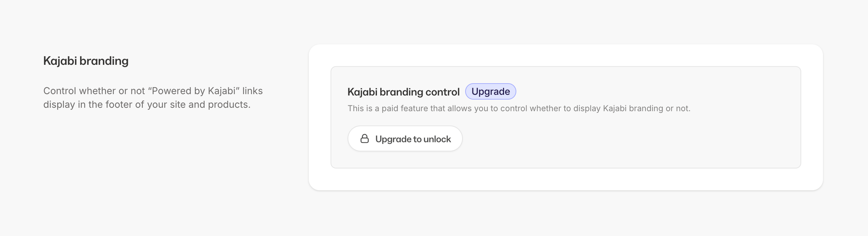Click the word "unlock" in the button
This screenshot has height=236, width=868.
pos(437,139)
